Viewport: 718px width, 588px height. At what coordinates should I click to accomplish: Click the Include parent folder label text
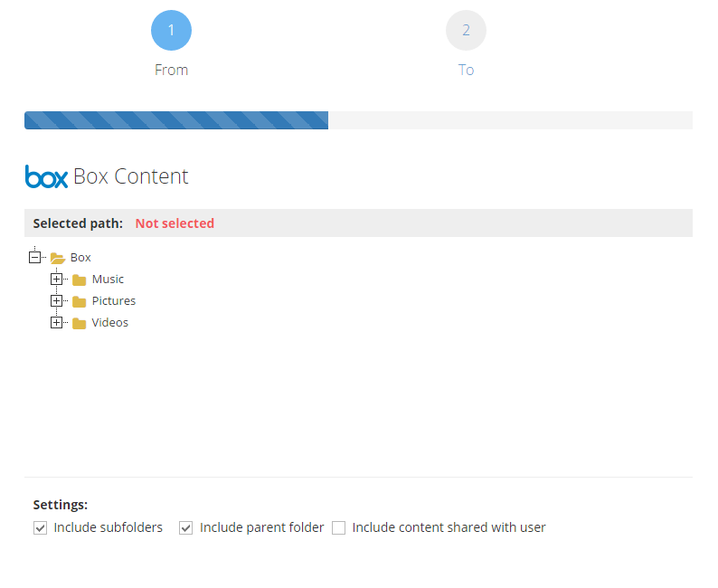262,527
